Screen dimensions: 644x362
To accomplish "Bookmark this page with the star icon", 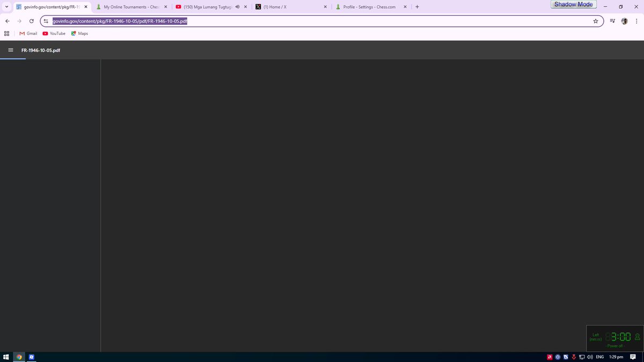I will pyautogui.click(x=596, y=21).
